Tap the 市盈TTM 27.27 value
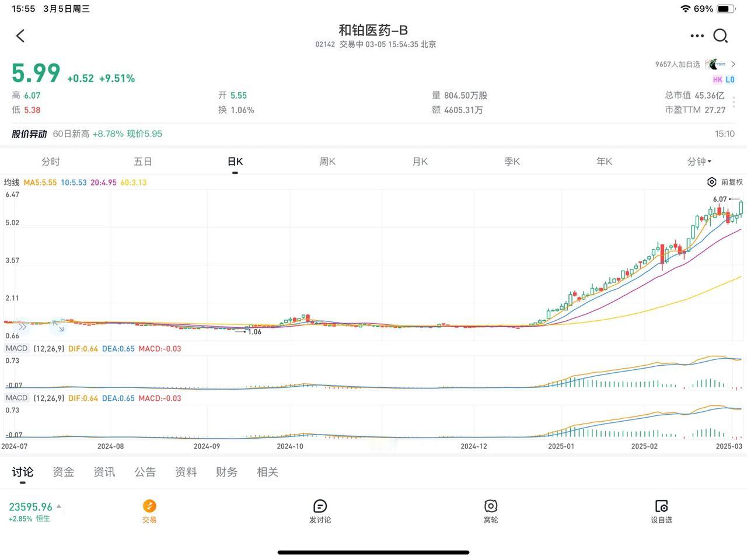The image size is (747, 560). (695, 110)
